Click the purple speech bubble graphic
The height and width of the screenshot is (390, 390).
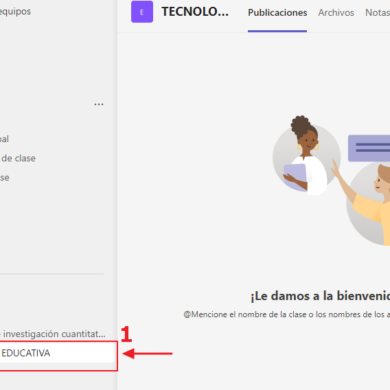[x=369, y=148]
